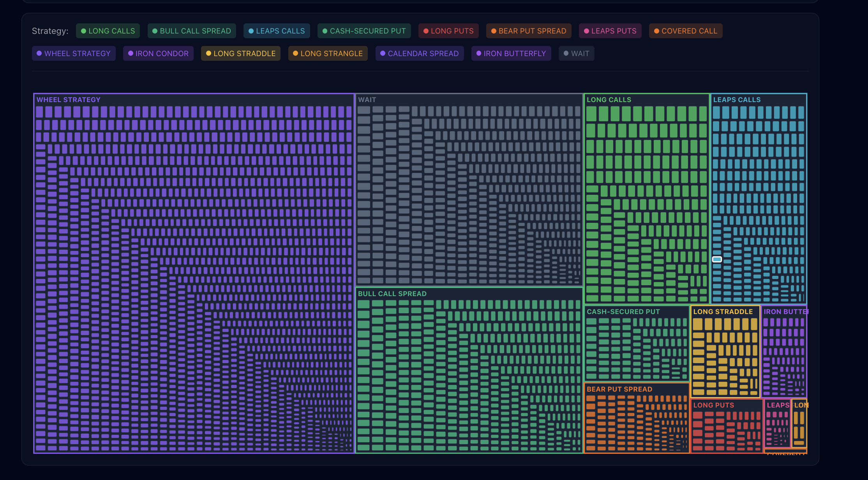Toggle the LEAPS PUTS filter chip
868x480 pixels.
click(610, 31)
